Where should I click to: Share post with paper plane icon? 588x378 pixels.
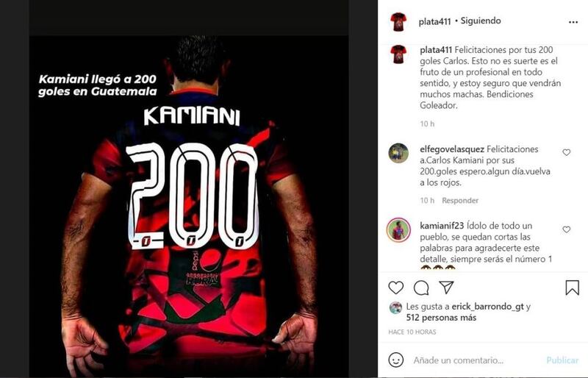point(446,288)
